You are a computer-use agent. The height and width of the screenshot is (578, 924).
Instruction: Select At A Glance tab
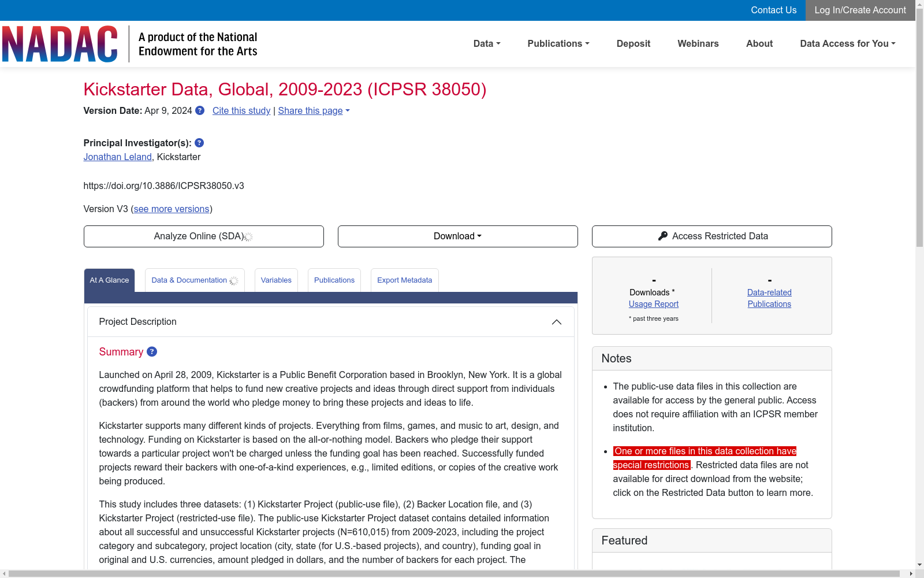tap(109, 280)
